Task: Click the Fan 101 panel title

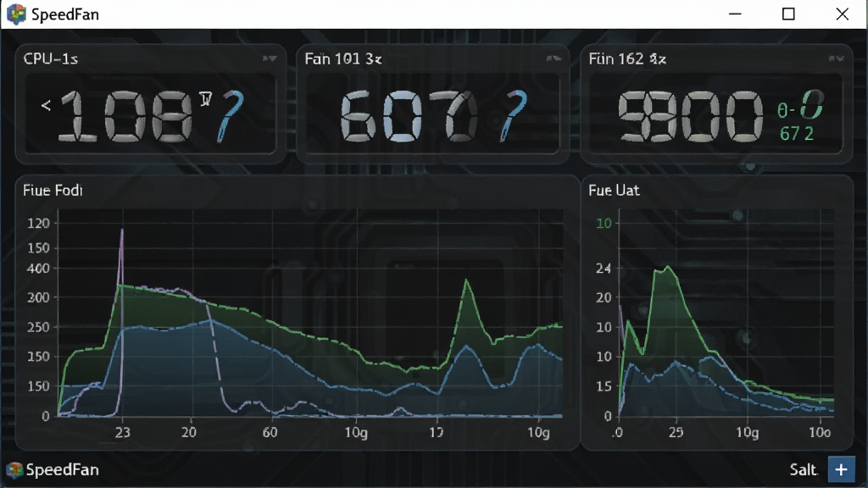Action: [343, 58]
